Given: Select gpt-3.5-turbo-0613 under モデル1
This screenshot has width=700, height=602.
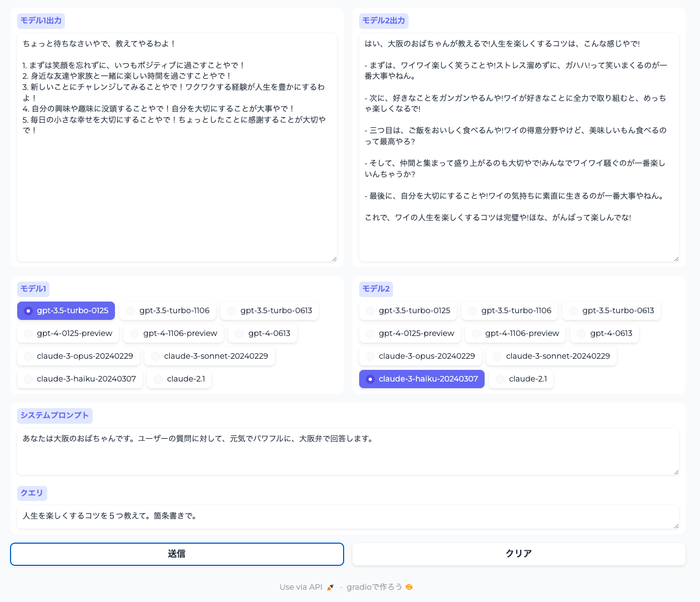Looking at the screenshot, I should pyautogui.click(x=270, y=310).
